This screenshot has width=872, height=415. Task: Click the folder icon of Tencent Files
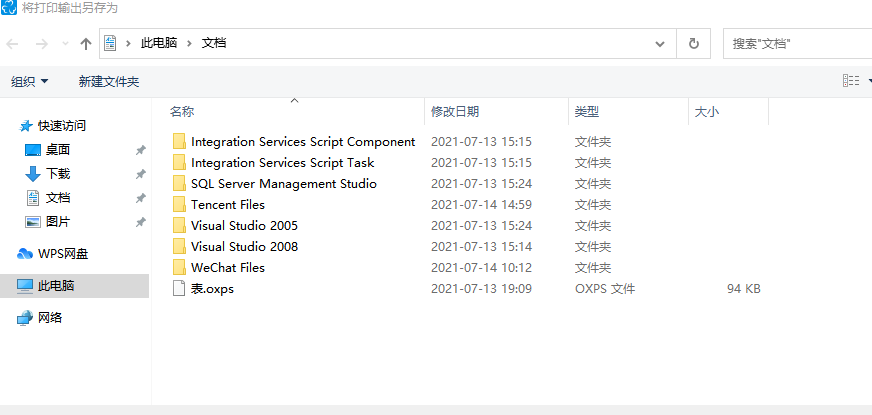pos(179,205)
